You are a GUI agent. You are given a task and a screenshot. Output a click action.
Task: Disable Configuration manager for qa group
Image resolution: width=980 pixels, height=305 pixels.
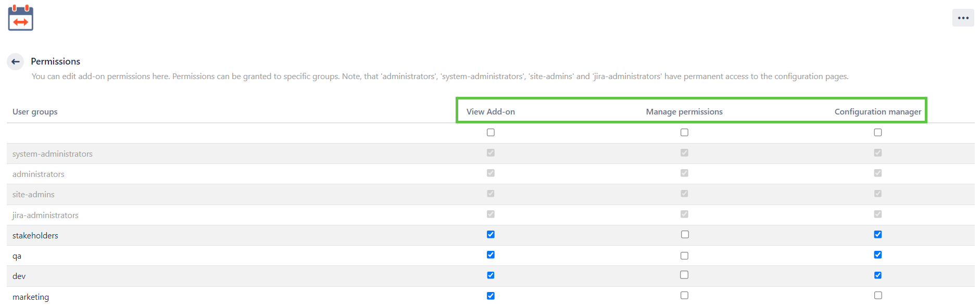tap(878, 255)
